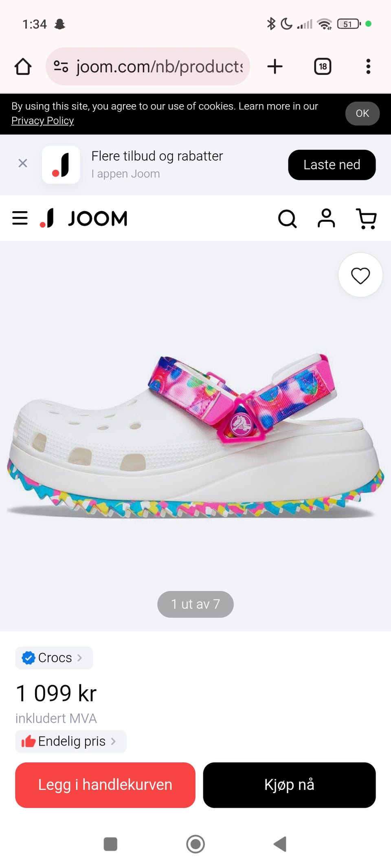The width and height of the screenshot is (391, 868).
Task: Add product to favorites with heart icon
Action: point(360,275)
